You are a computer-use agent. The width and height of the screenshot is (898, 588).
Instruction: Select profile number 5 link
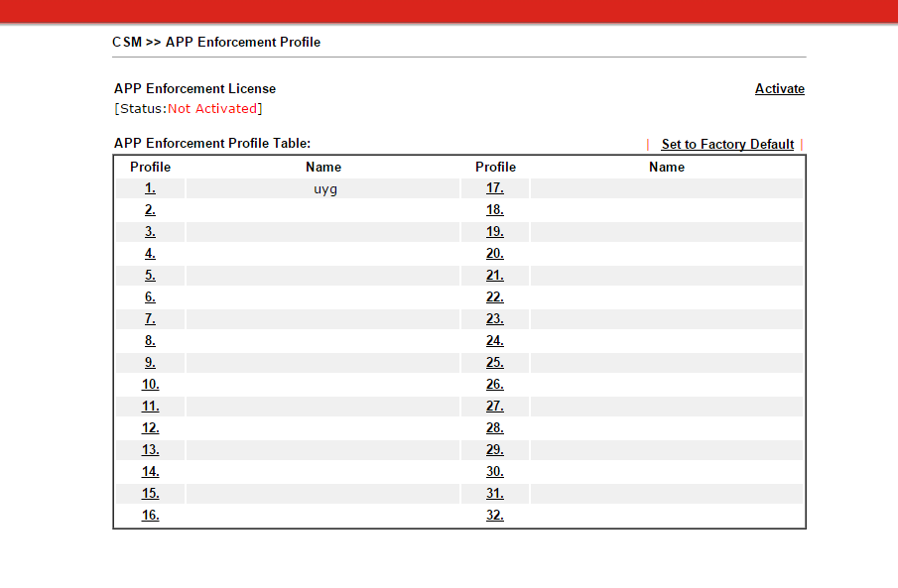click(x=150, y=276)
